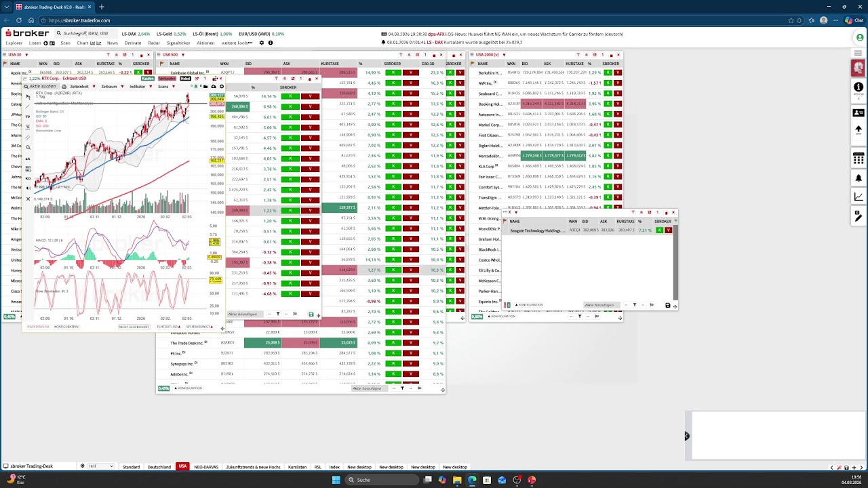Open the Explorer menu
The height and width of the screenshot is (488, 868).
pos(14,43)
